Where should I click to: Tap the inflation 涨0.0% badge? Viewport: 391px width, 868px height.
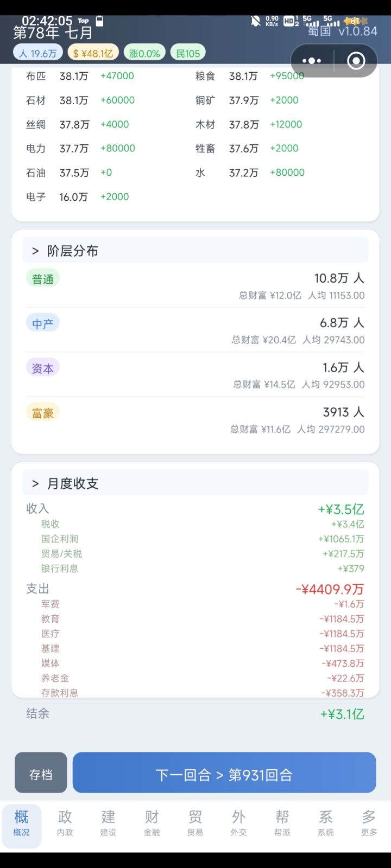click(x=144, y=53)
